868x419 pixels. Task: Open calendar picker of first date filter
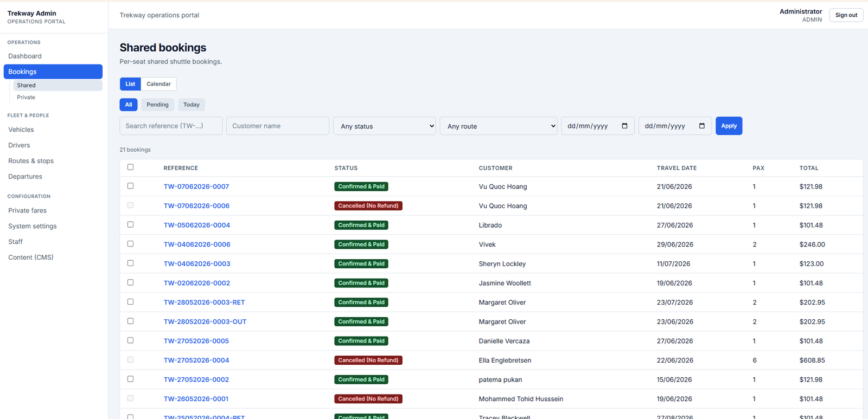(624, 126)
